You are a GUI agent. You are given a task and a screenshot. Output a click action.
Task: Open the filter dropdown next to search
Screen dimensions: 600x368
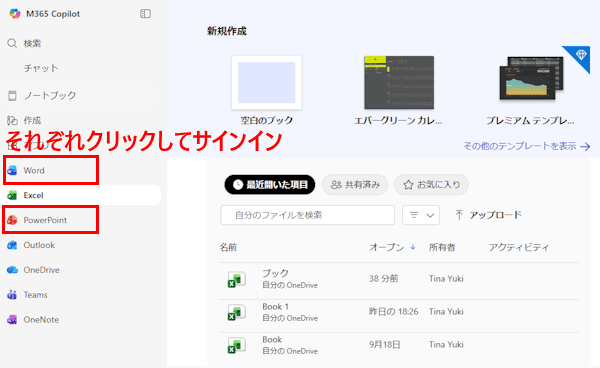(x=421, y=215)
